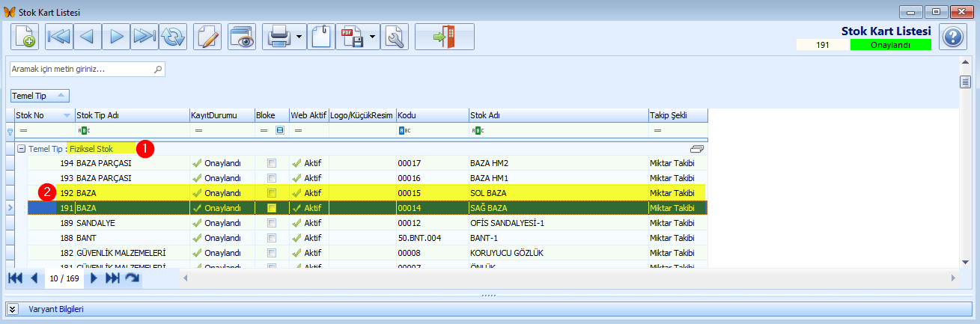Go to next record in grid navigator

tap(94, 278)
